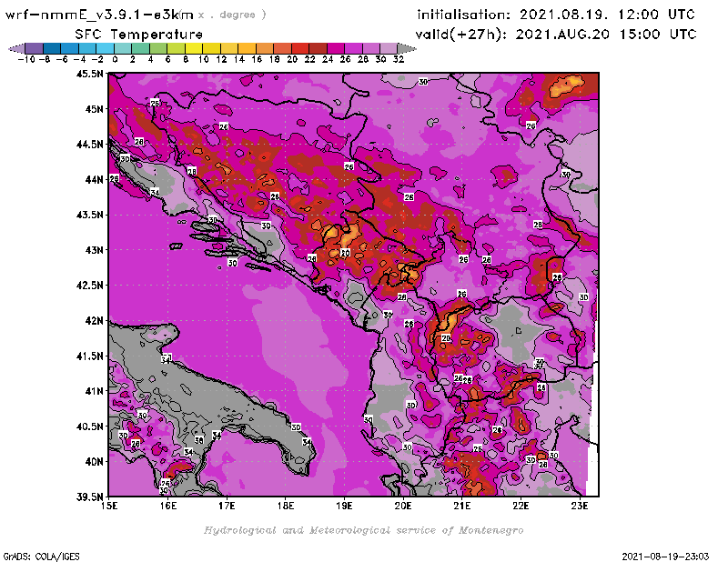Select the 24 to 26 legend swatch
728x562 pixels.
[336, 48]
